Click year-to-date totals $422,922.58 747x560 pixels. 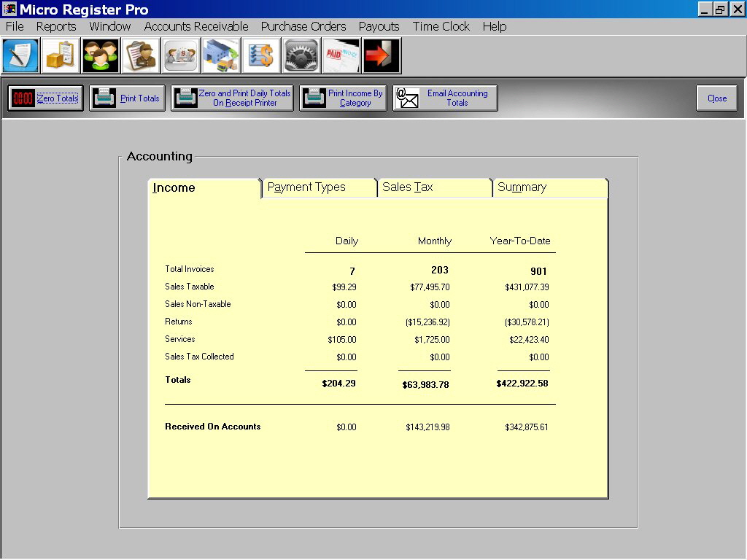coord(522,384)
